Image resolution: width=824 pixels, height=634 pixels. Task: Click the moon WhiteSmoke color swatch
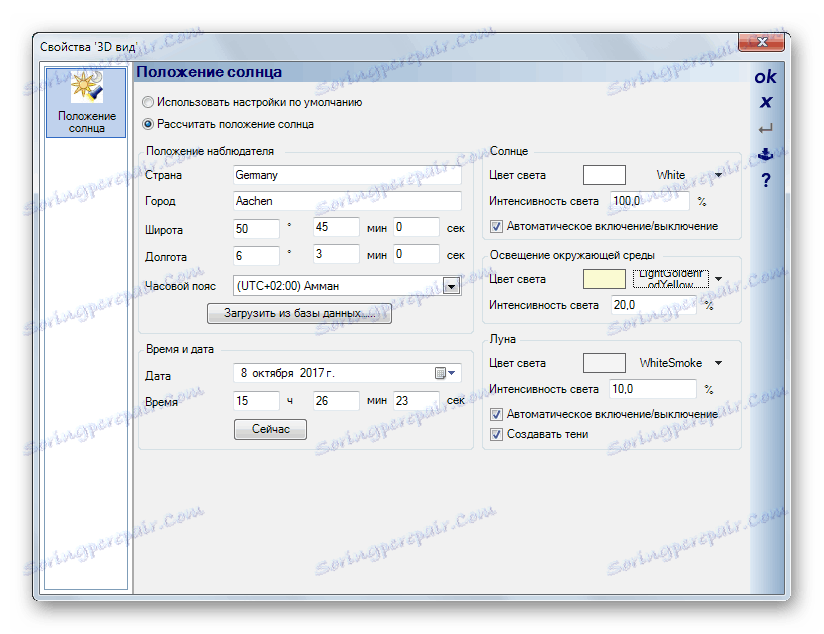(604, 363)
